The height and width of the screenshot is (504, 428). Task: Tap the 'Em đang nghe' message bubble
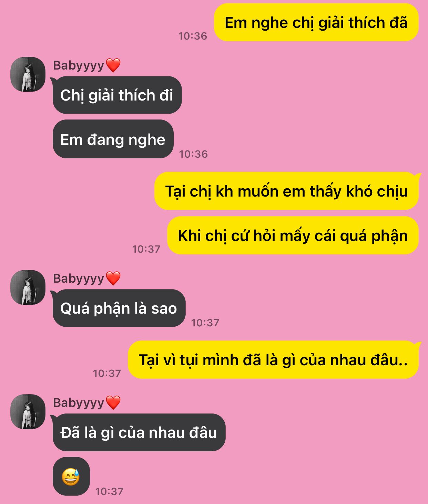113,139
